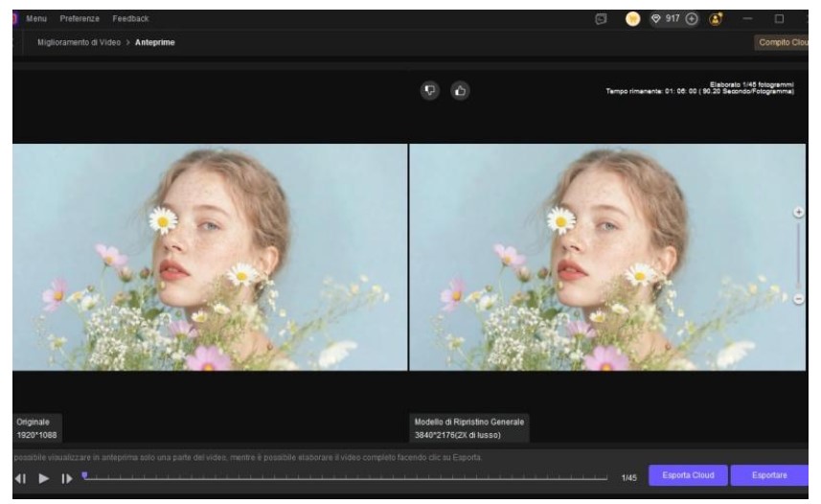Viewport: 821px width, 504px height.
Task: Click the Originale video preview image
Action: tap(210, 257)
